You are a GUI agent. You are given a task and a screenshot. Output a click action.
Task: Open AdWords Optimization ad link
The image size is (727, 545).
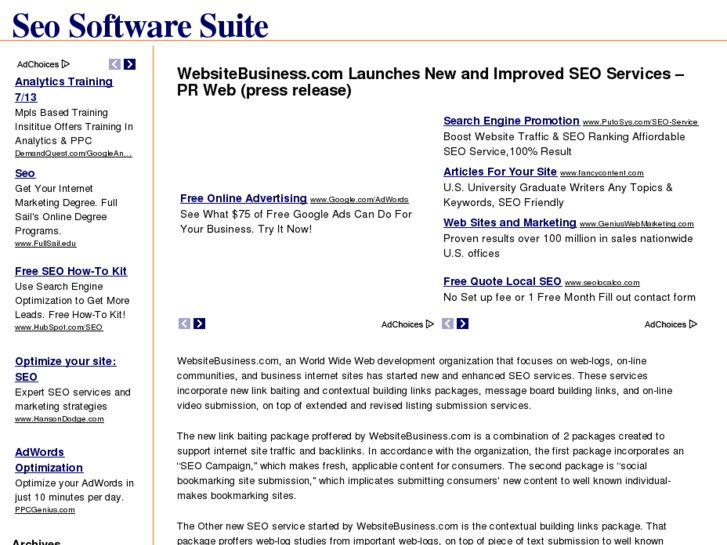coord(49,460)
